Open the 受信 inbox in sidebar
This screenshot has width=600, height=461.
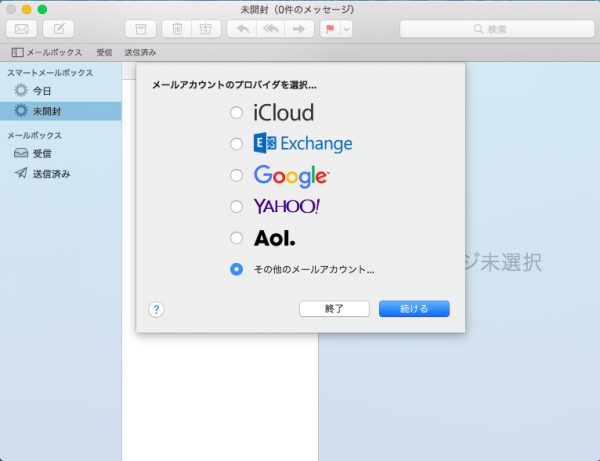(x=61, y=153)
